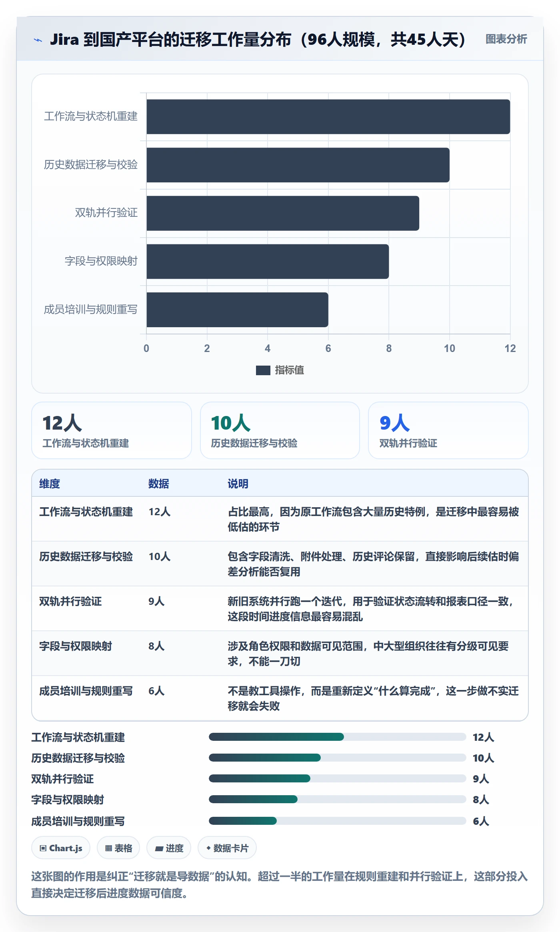The height and width of the screenshot is (932, 560).
Task: Click the 指标值 legend label
Action: coord(290,370)
